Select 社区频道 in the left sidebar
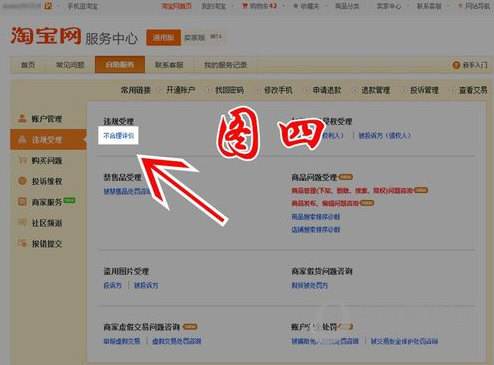Screen dimensions: 494x365 coord(47,223)
